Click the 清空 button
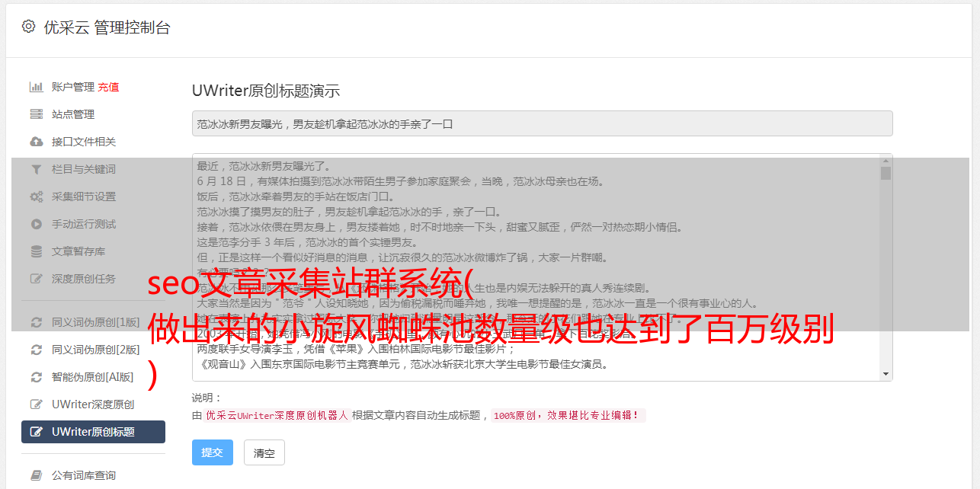Viewport: 980px width, 489px height. click(x=264, y=452)
